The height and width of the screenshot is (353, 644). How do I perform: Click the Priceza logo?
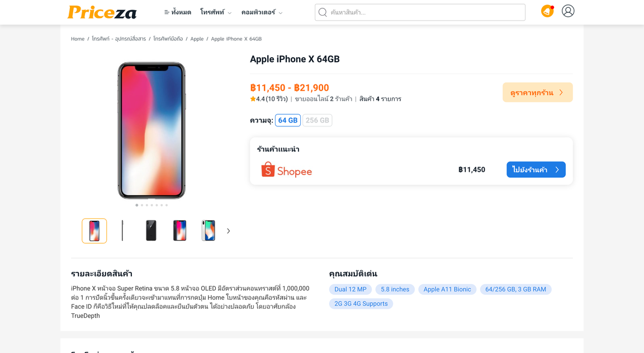pyautogui.click(x=102, y=12)
